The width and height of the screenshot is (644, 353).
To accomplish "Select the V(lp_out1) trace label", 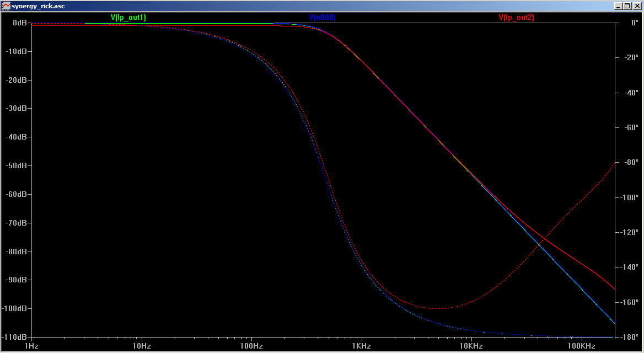I will click(x=128, y=17).
